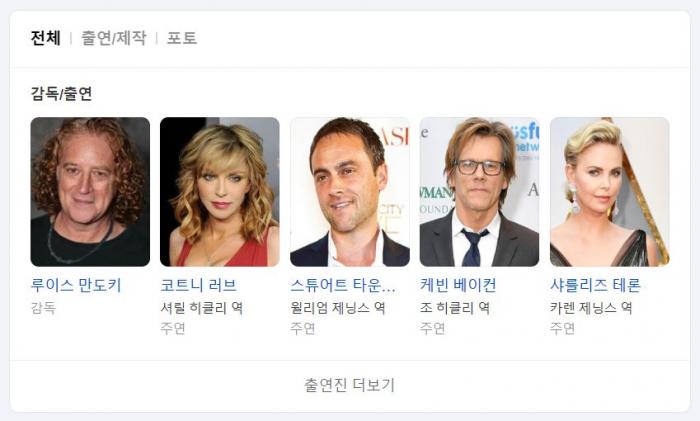Click the 루이스 만도키 name link
The height and width of the screenshot is (421, 700).
point(76,285)
